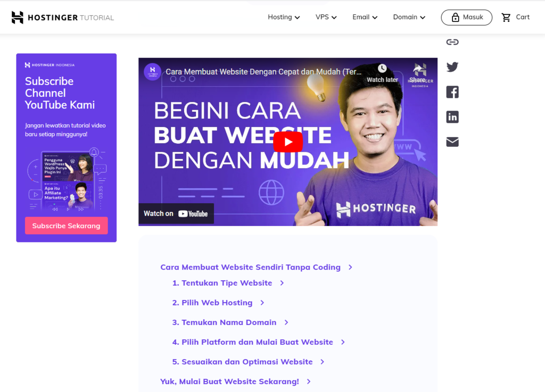Share article via Twitter bird icon
Image resolution: width=545 pixels, height=392 pixels.
pos(452,67)
